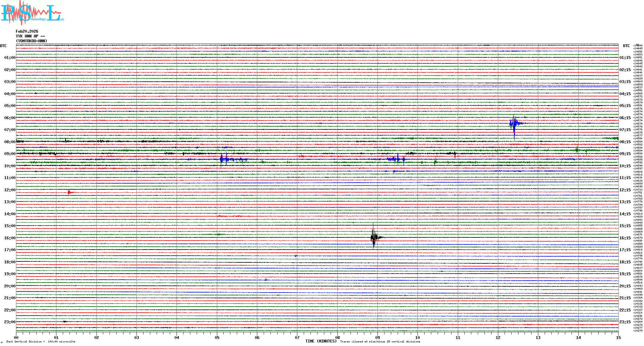Click the TIME (MINUTES) axis title

point(321,341)
